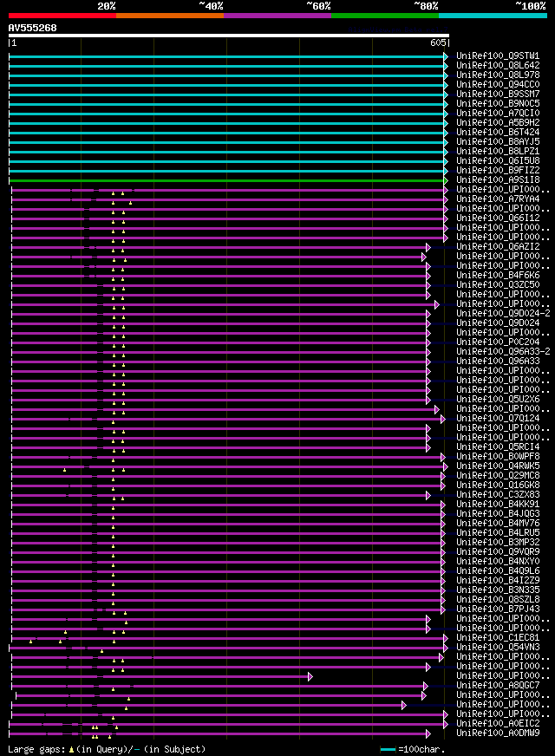555x756 pixels.
Task: Open the UniRef100_Q9STW1 hit
Action: (498, 56)
